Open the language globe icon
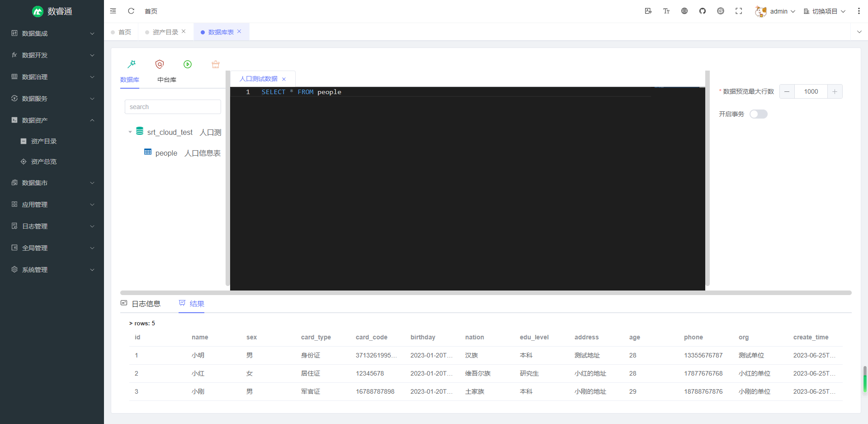This screenshot has height=424, width=868. click(684, 11)
